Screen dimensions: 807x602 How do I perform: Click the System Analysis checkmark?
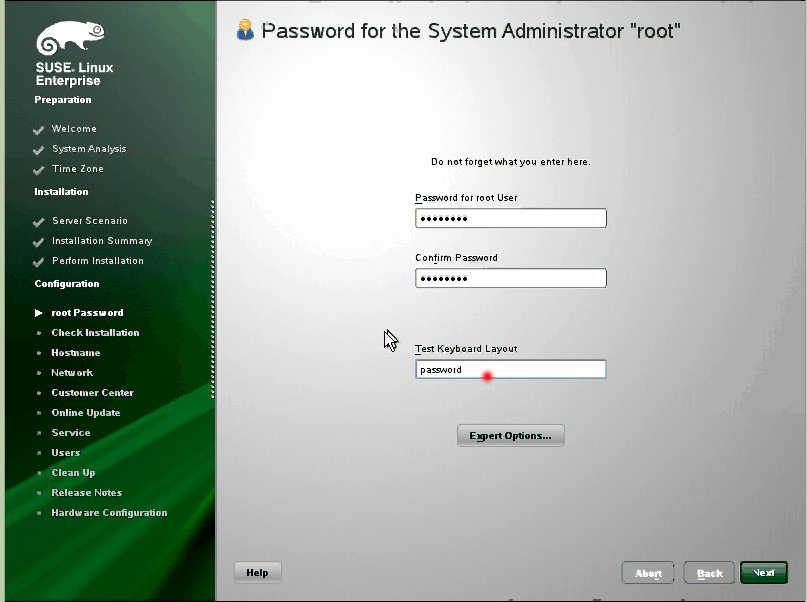tap(38, 150)
